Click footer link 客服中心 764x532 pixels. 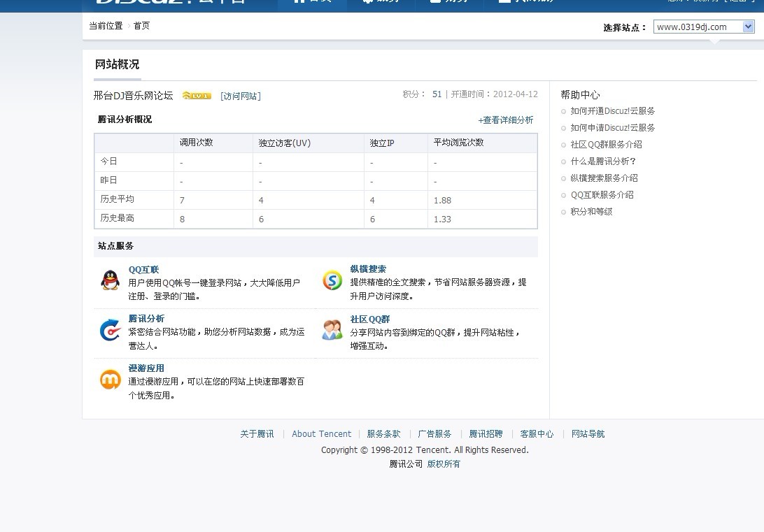[x=537, y=434]
